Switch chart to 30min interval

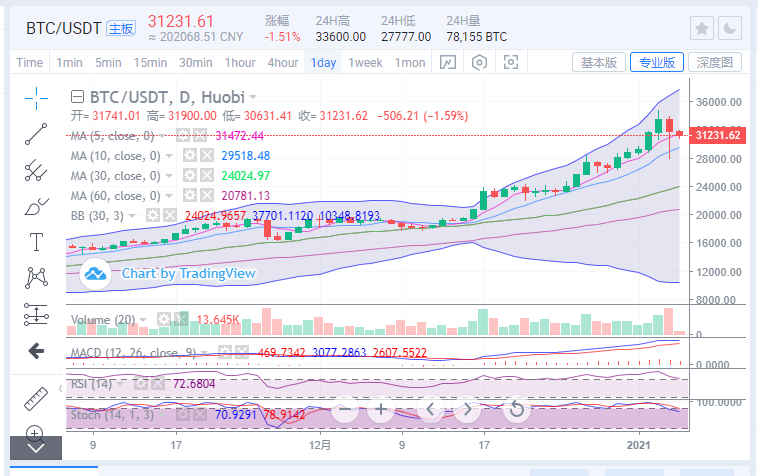pos(196,63)
